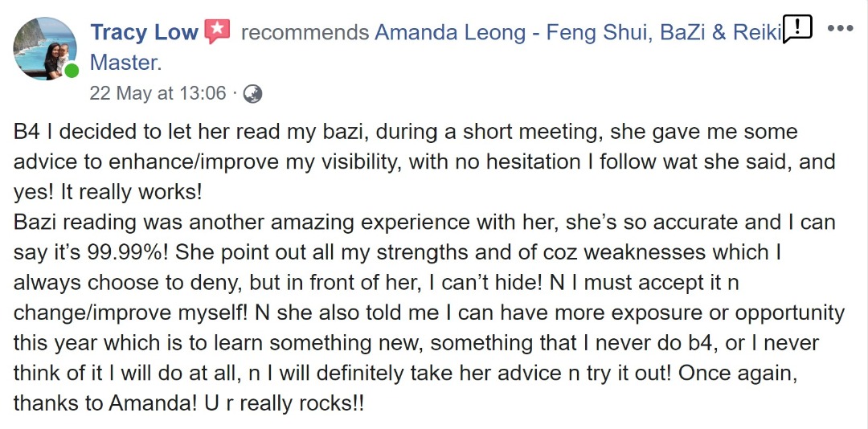Open the three-dots post options menu
Viewport: 868px width, 429px height.
coord(840,28)
